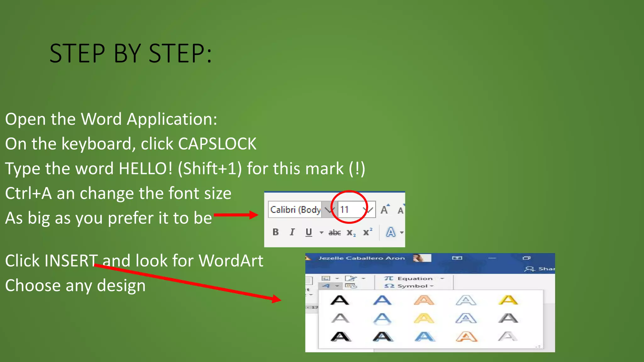Toggle Underline formatting button
644x362 pixels.
(308, 232)
